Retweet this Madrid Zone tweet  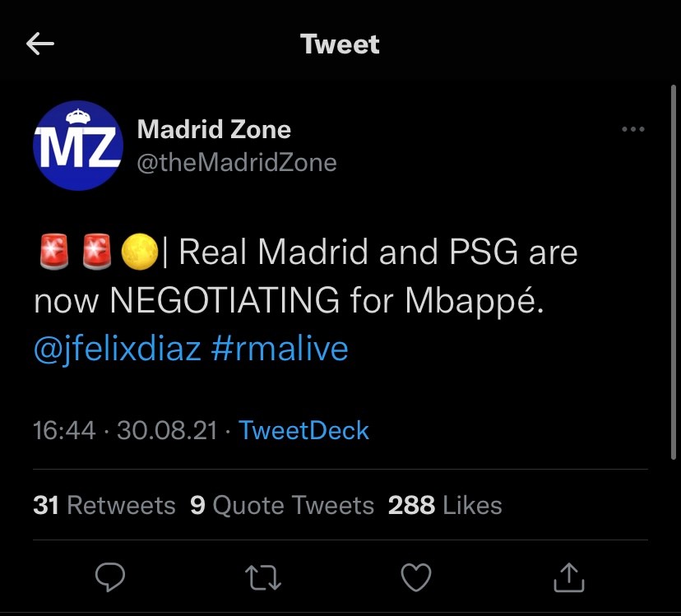[263, 577]
